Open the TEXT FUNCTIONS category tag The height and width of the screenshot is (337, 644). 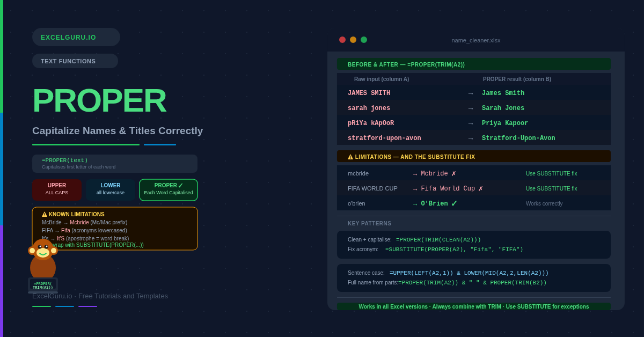click(x=75, y=61)
